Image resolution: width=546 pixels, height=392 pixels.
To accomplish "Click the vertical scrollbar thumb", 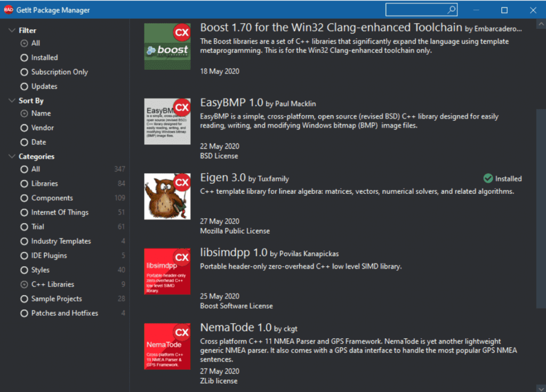I will pyautogui.click(x=541, y=209).
